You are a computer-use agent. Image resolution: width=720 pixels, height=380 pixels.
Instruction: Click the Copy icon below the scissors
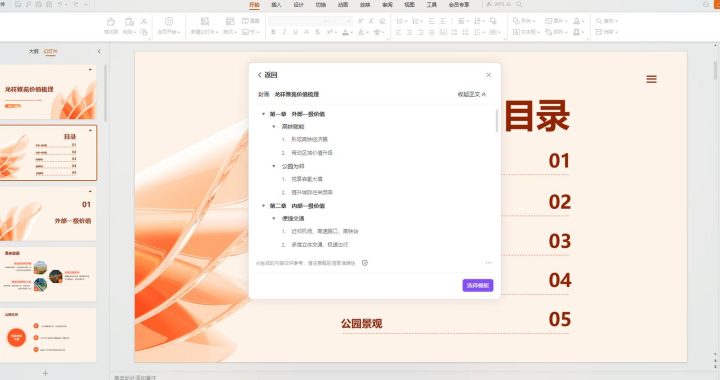pos(144,32)
